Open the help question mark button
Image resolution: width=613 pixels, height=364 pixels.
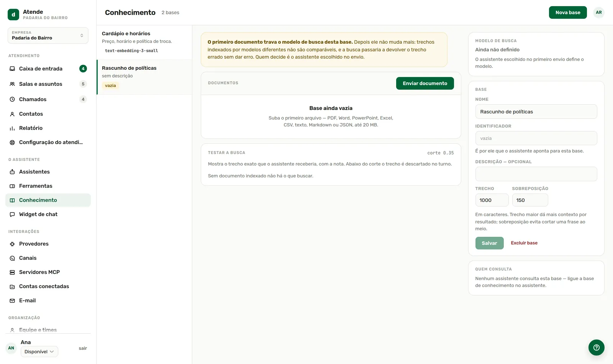tap(596, 348)
